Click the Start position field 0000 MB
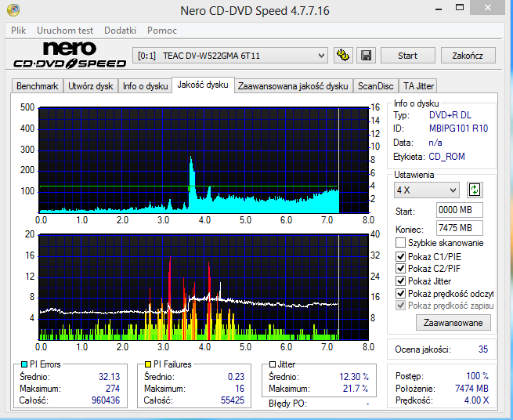 459,210
